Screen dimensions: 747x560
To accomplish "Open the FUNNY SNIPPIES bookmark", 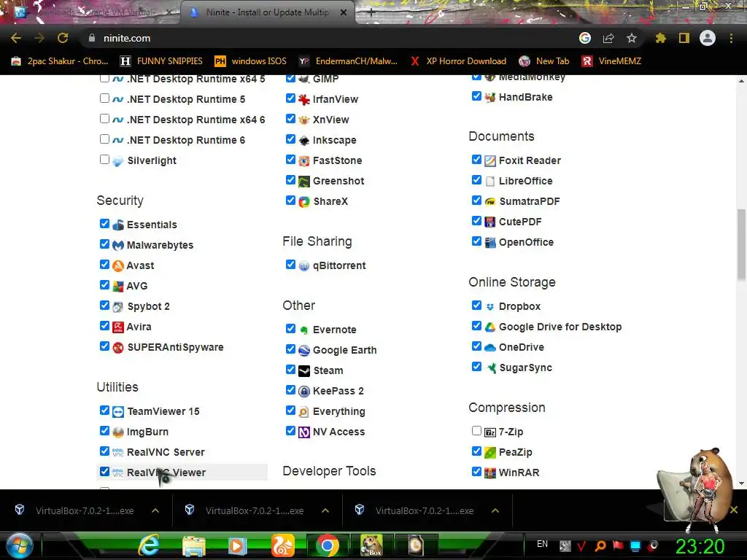I will [x=161, y=61].
